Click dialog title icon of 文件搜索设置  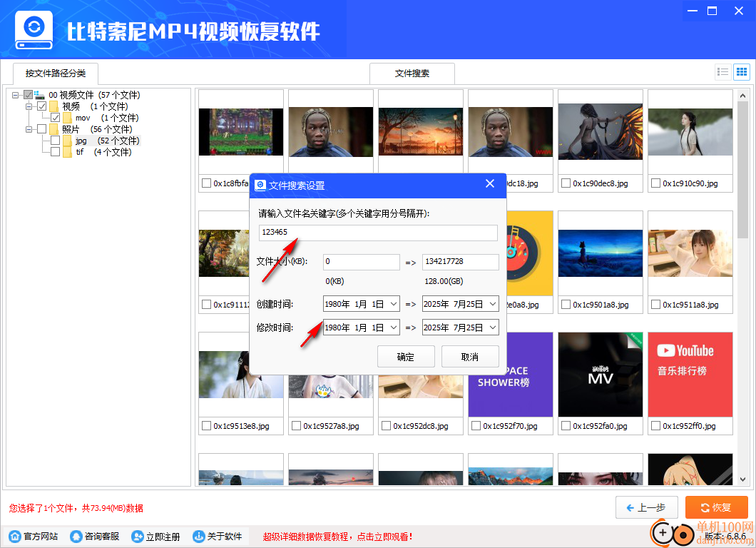pyautogui.click(x=260, y=186)
